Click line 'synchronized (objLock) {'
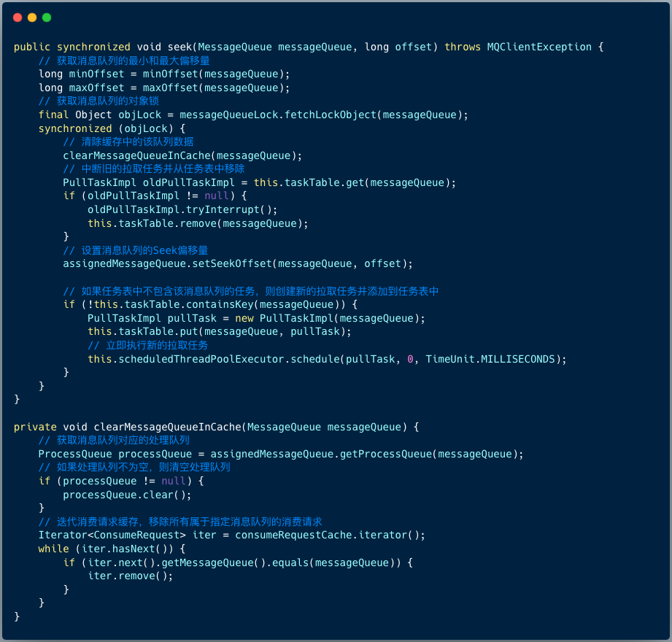672x642 pixels. pyautogui.click(x=112, y=128)
